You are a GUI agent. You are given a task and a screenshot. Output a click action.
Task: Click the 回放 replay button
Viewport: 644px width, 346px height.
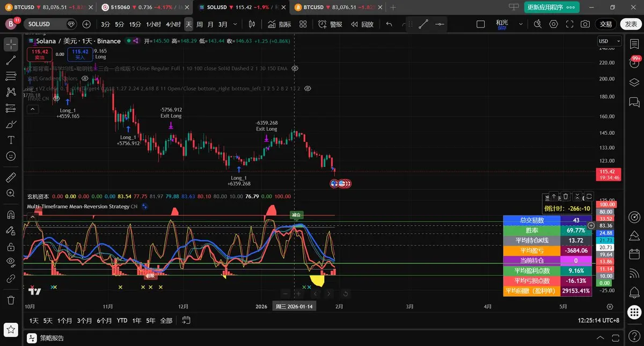pyautogui.click(x=362, y=24)
